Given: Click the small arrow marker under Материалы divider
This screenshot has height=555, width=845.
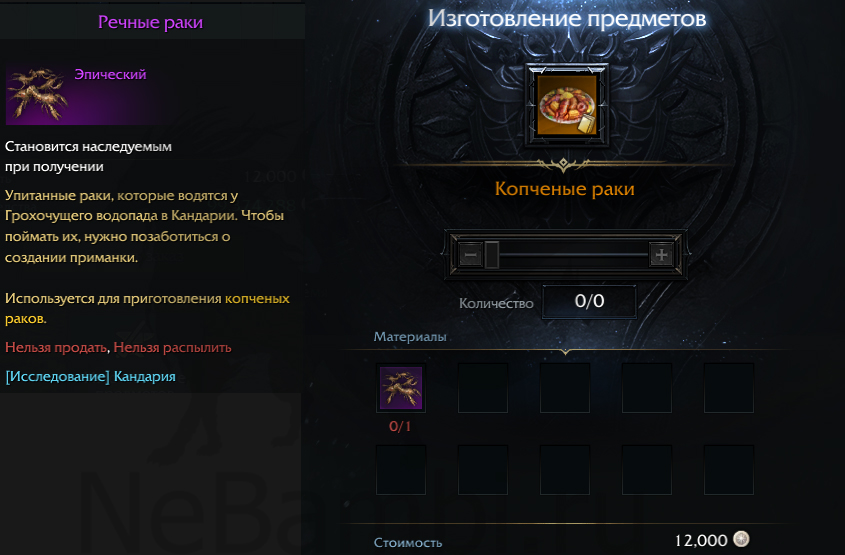Looking at the screenshot, I should (x=565, y=352).
